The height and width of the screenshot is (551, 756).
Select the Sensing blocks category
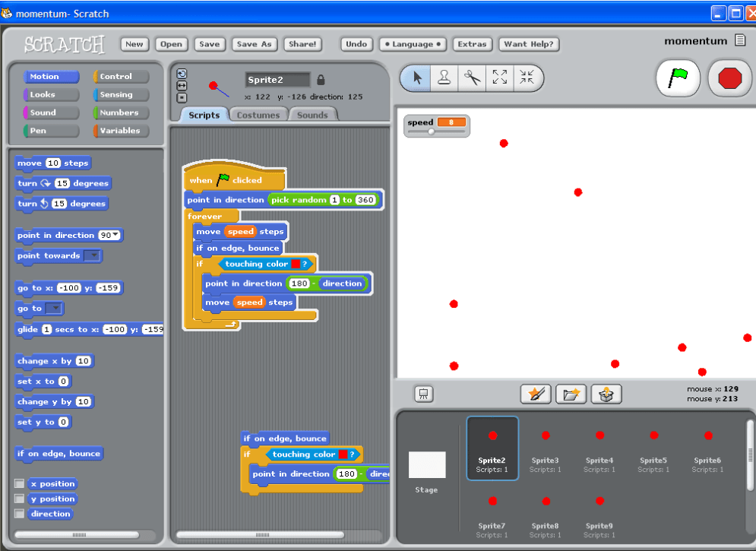(121, 94)
